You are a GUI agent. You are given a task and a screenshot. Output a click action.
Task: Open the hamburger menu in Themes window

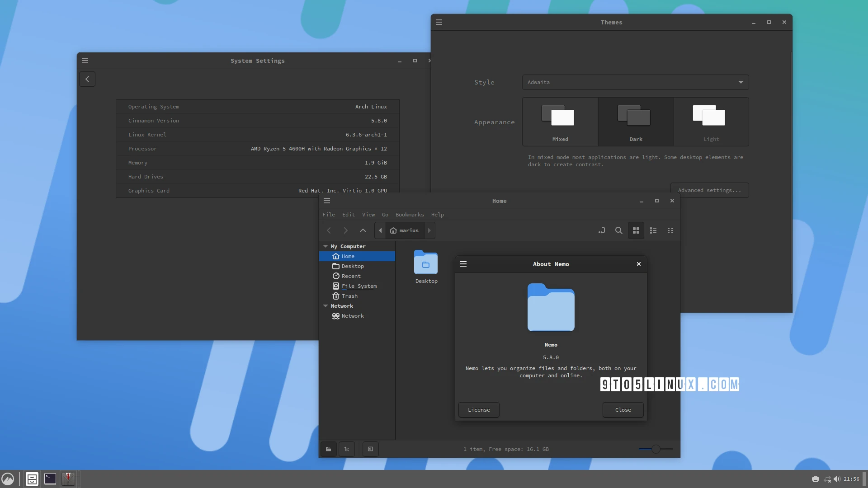pyautogui.click(x=439, y=22)
